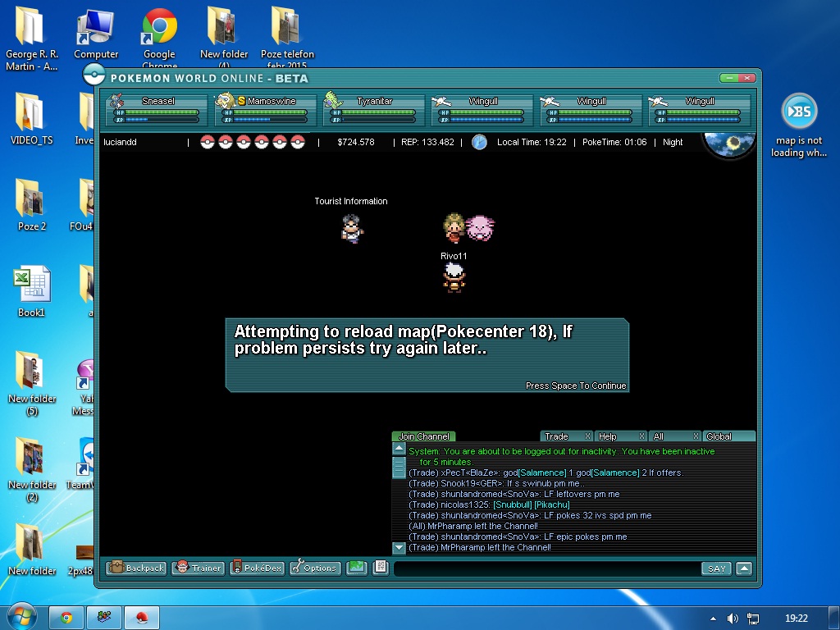Open George R. R. Martin folder
This screenshot has width=840, height=630.
pos(32,39)
